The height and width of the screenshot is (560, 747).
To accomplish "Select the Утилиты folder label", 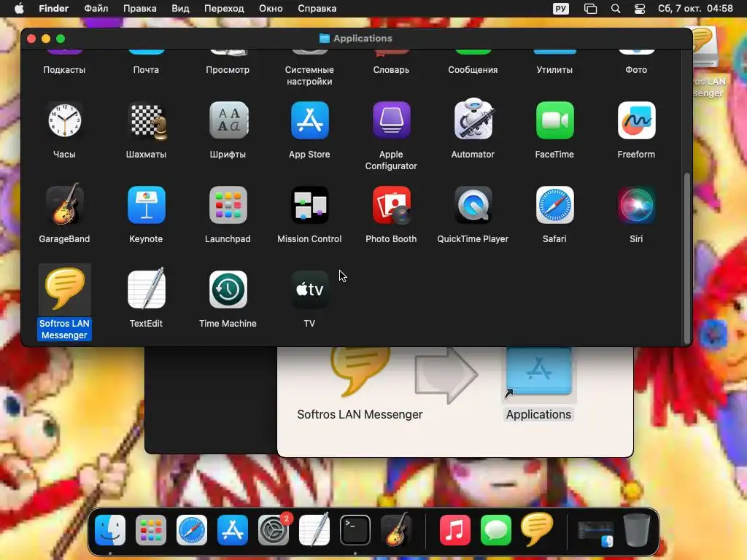I will point(554,69).
